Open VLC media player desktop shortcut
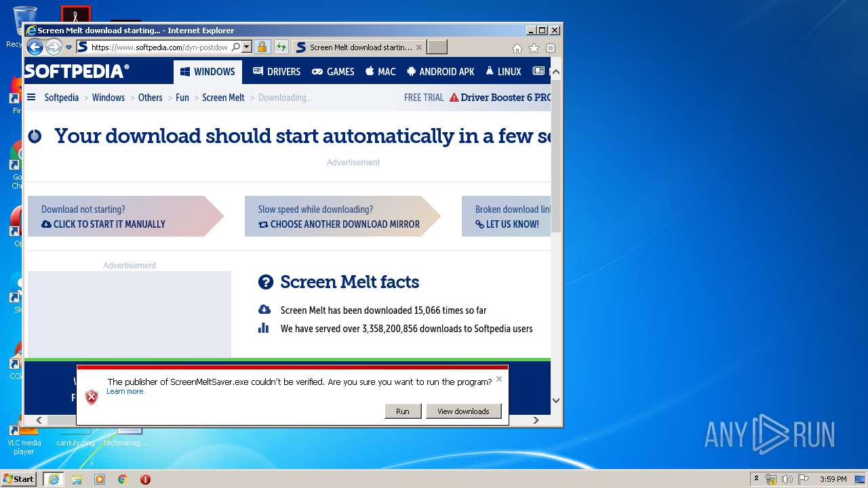Viewport: 868px width, 488px height. pos(24,439)
